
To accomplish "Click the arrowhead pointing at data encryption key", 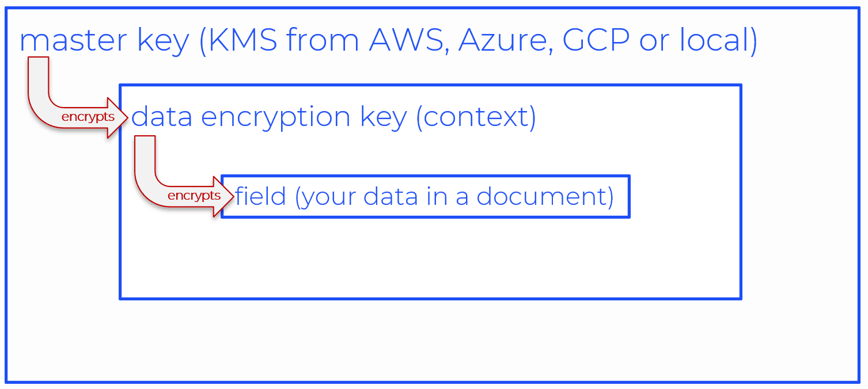I will tap(119, 117).
